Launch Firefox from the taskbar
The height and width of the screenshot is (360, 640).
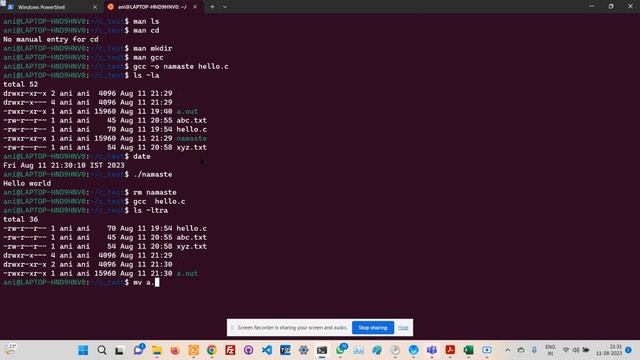tap(175, 350)
